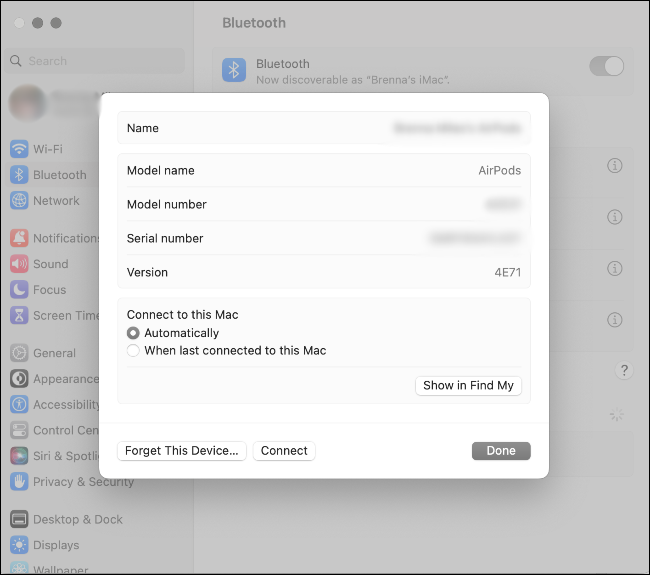The height and width of the screenshot is (575, 650).
Task: Click Now discoverable as Brenna's iMac text
Action: (353, 80)
